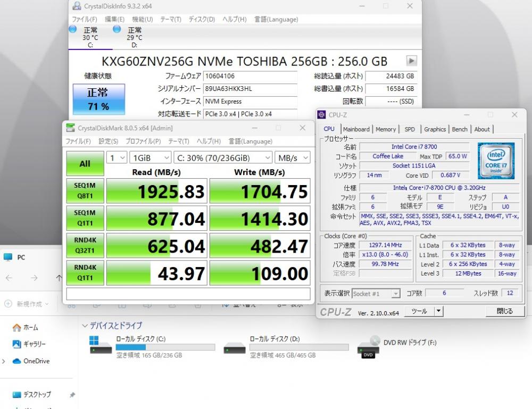Open the CPU-Z tools dropdown arrow
The image size is (532, 409).
pos(439,311)
